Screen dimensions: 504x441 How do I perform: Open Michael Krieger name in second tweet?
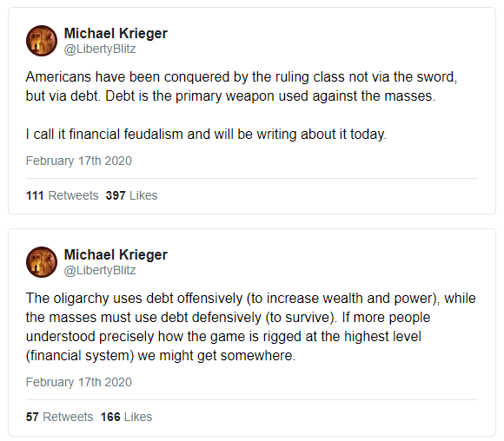(x=116, y=254)
